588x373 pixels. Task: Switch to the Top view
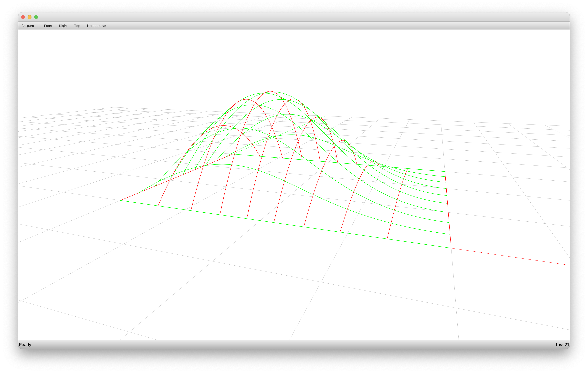77,26
